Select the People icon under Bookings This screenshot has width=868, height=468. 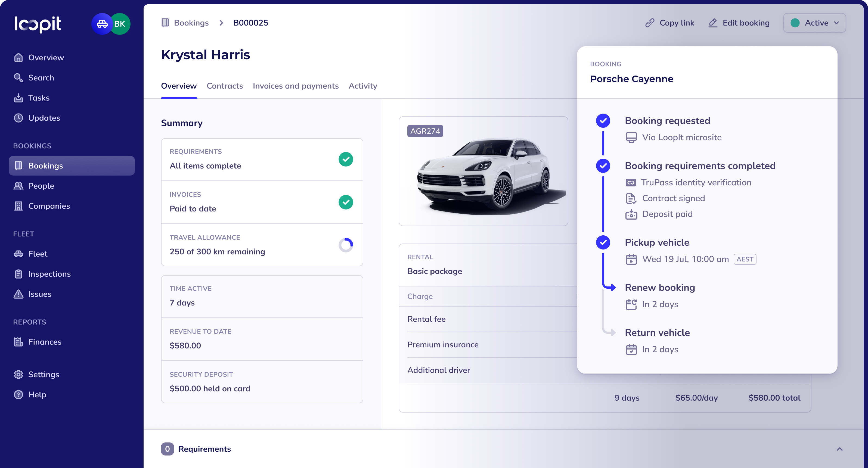tap(18, 186)
